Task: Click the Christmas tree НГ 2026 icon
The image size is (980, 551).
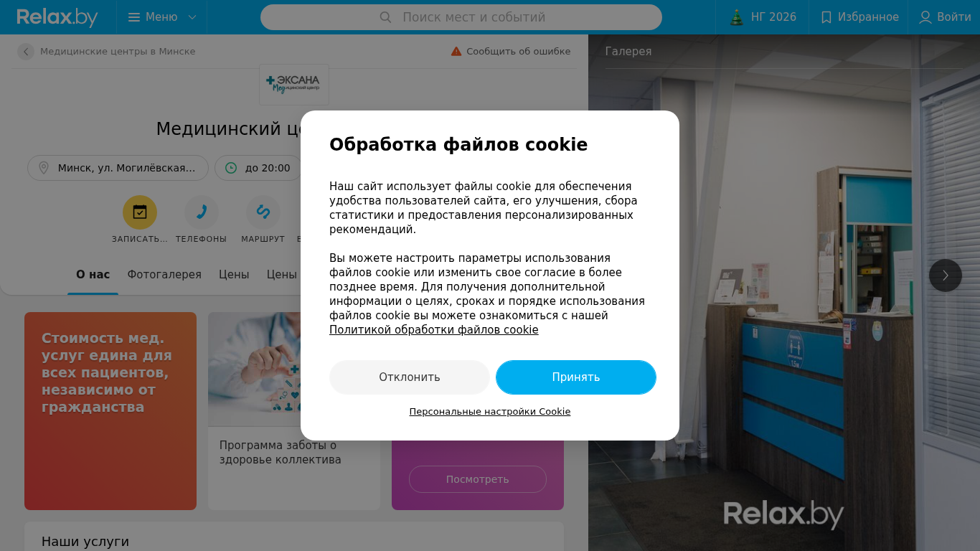Action: pos(737,17)
